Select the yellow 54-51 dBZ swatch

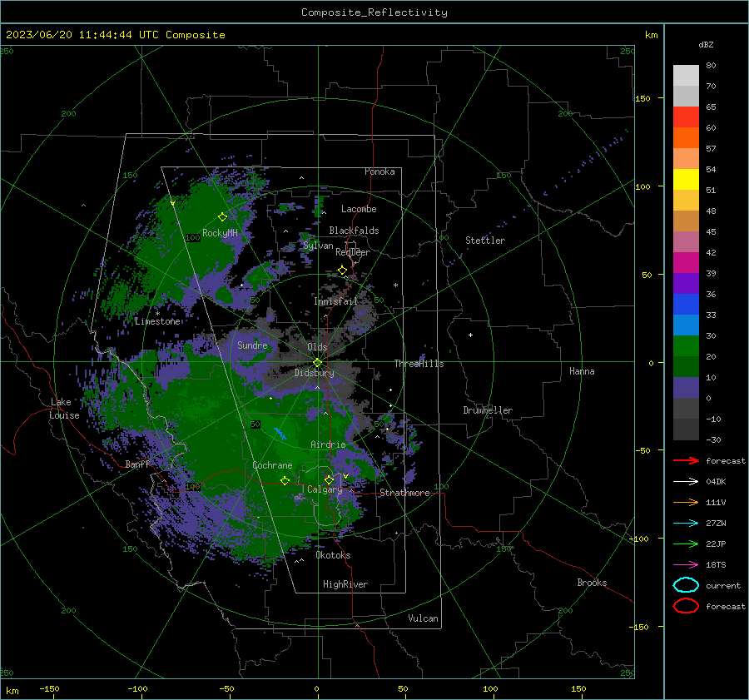coord(686,180)
